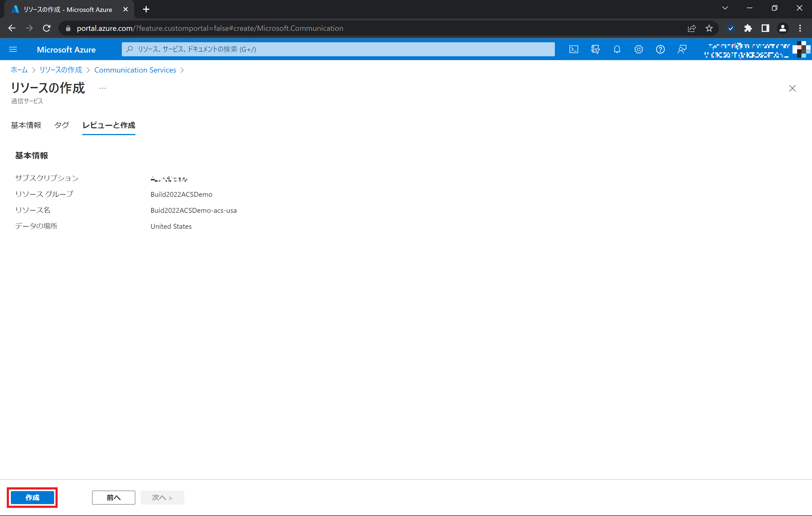Viewport: 812px width, 516px height.
Task: Open the notifications bell
Action: (x=617, y=49)
